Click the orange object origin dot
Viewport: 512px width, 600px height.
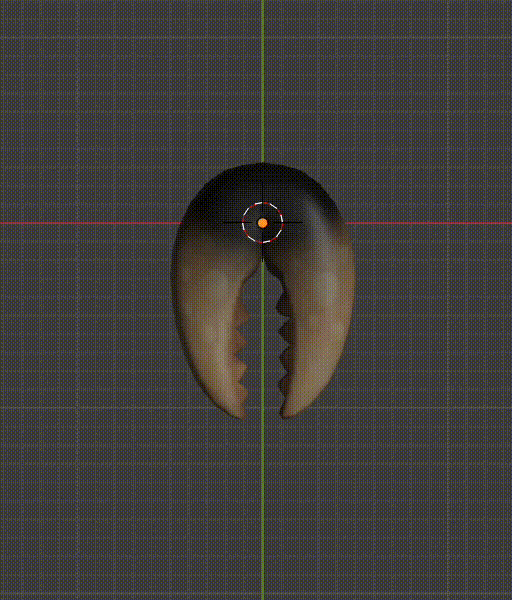[x=263, y=223]
